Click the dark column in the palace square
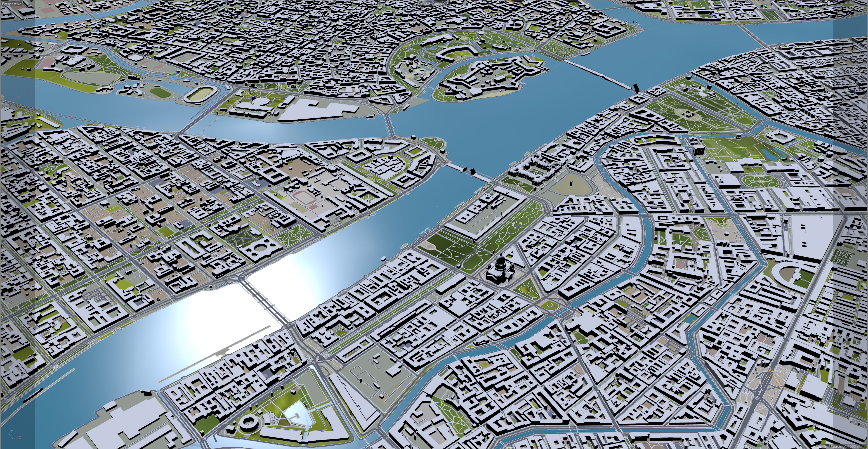This screenshot has height=449, width=868. 571,184
